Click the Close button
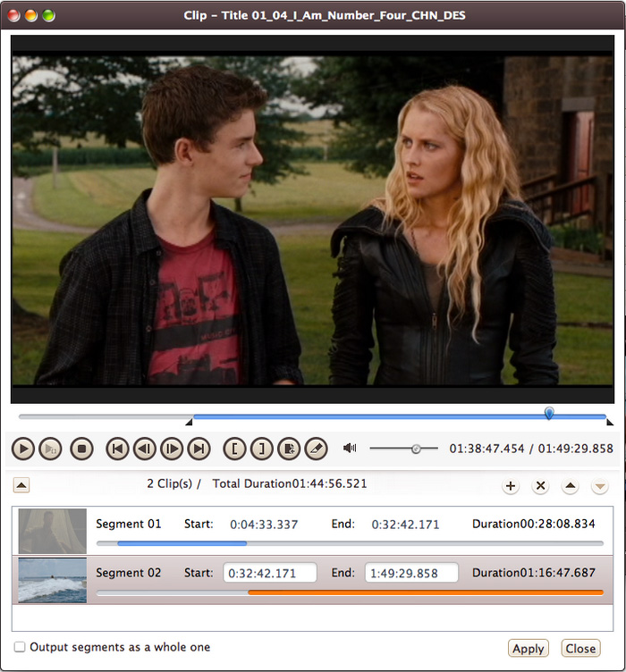 pyautogui.click(x=580, y=649)
